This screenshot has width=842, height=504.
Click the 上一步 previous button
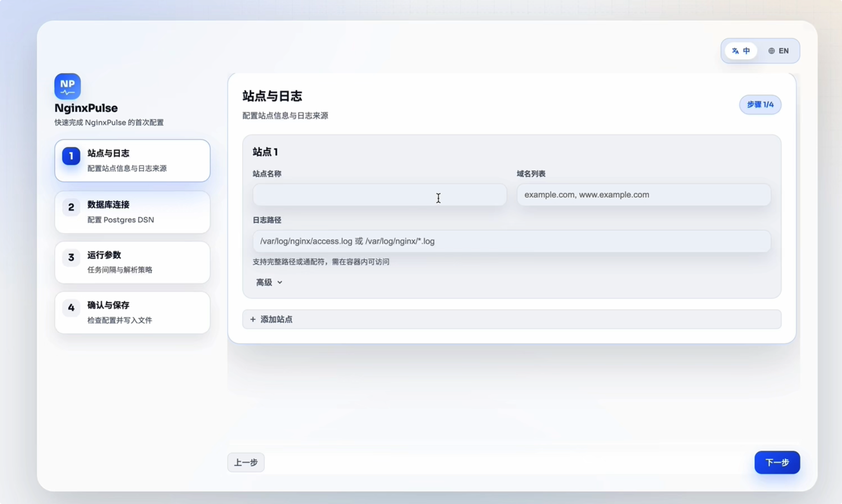(246, 462)
